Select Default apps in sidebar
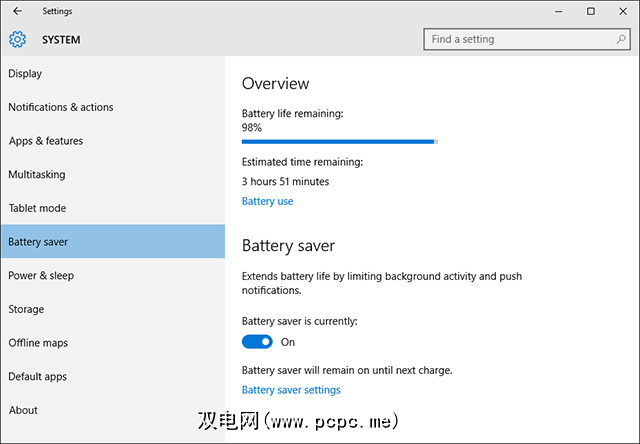 38,376
